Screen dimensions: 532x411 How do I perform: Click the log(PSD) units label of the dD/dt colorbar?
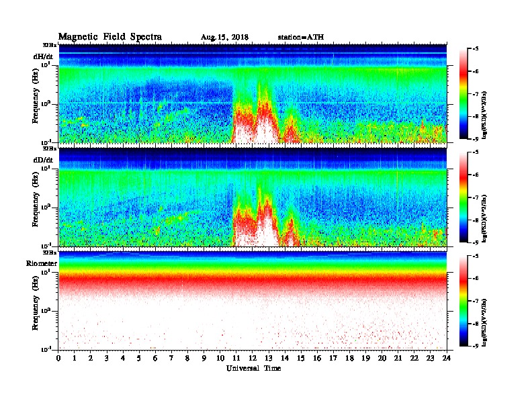[x=484, y=218]
